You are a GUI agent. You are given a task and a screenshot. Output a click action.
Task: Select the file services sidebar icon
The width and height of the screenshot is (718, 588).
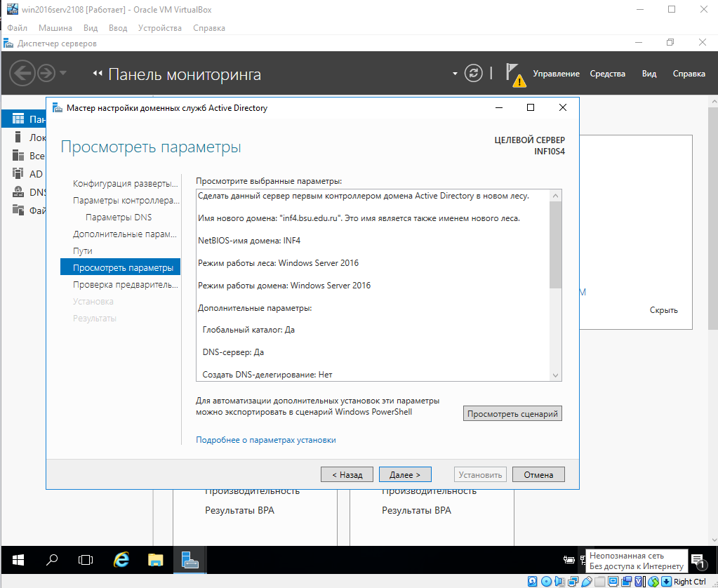[x=18, y=211]
